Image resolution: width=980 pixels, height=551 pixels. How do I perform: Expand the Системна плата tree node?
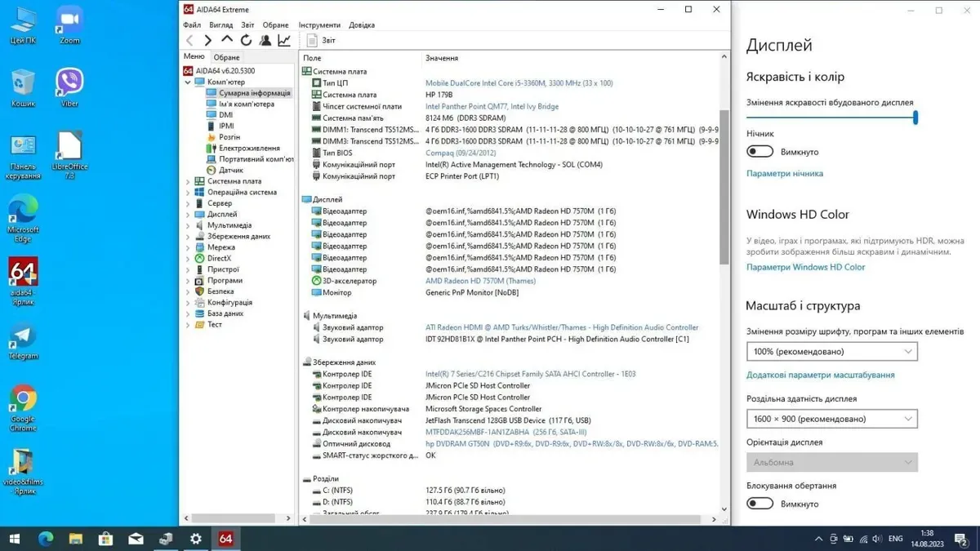(x=189, y=181)
